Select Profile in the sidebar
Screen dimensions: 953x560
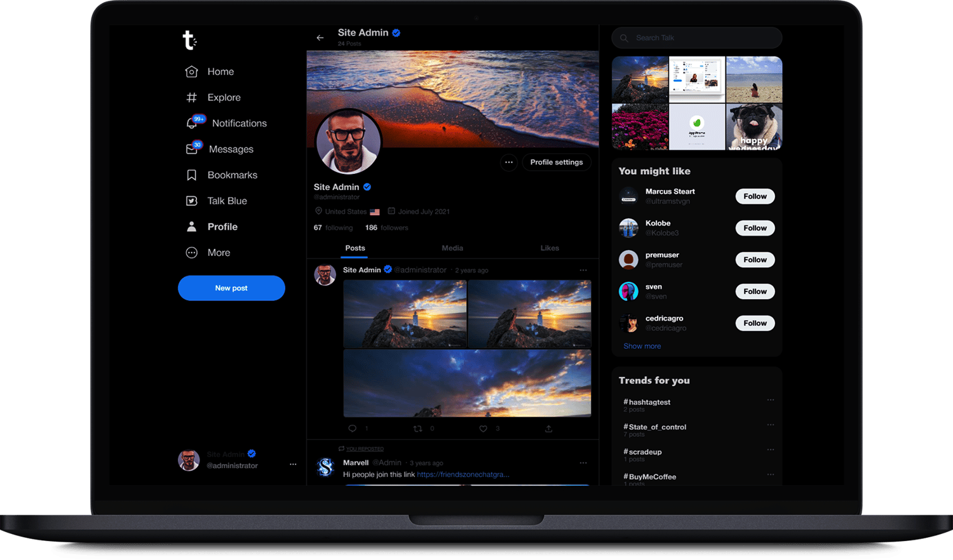pos(212,227)
